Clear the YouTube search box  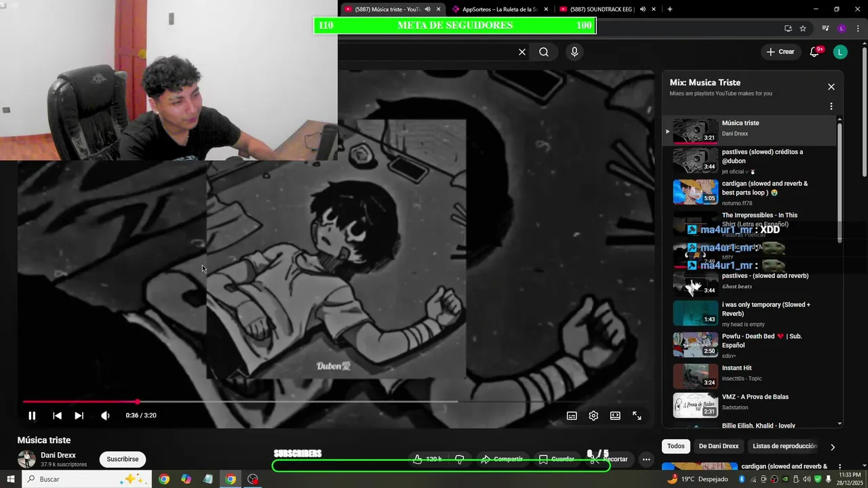click(x=522, y=52)
